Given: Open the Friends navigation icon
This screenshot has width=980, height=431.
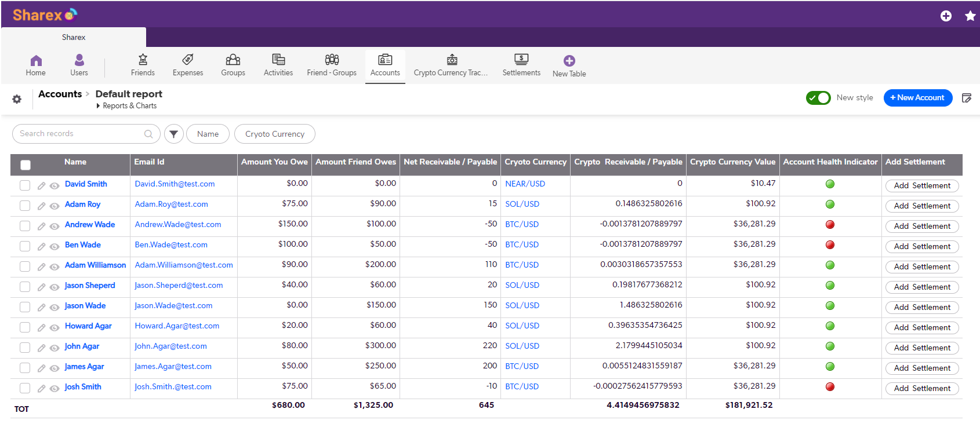Looking at the screenshot, I should [143, 60].
